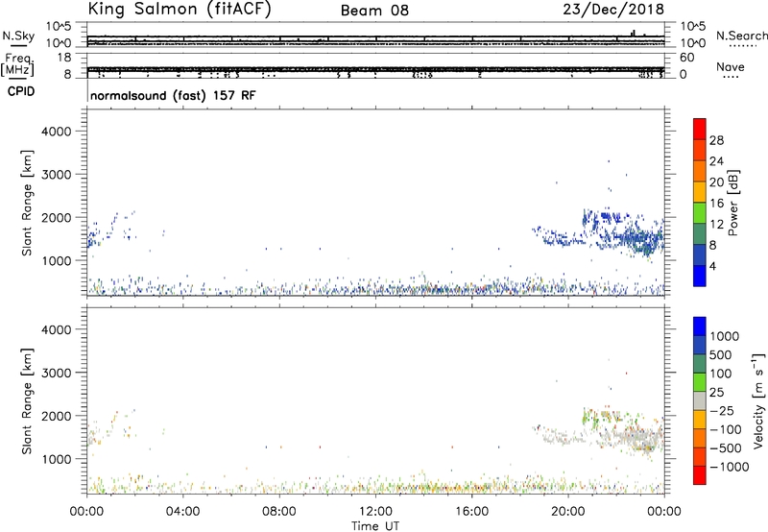Viewport: 768px width, 532px height.
Task: Click the 'Power [dB]' colorbar title
Action: click(732, 203)
